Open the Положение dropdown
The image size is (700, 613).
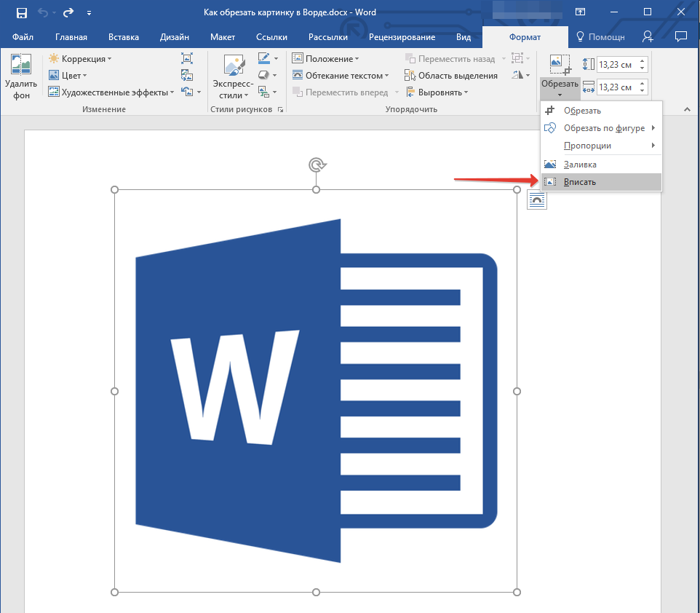(x=326, y=58)
